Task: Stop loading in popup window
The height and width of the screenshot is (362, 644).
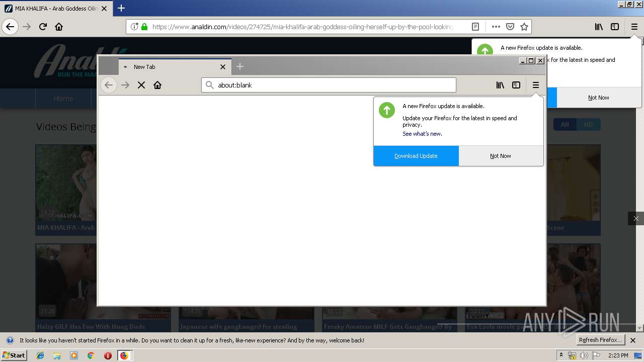Action: [x=141, y=85]
